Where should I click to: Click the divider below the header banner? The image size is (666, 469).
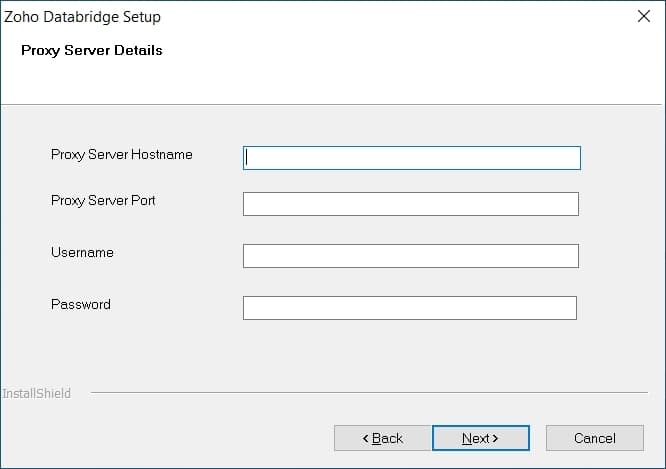(332, 104)
